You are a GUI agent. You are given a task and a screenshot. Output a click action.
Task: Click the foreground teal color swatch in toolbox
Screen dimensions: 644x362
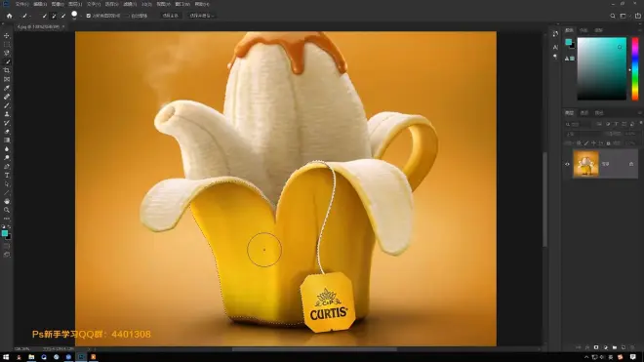tap(5, 233)
